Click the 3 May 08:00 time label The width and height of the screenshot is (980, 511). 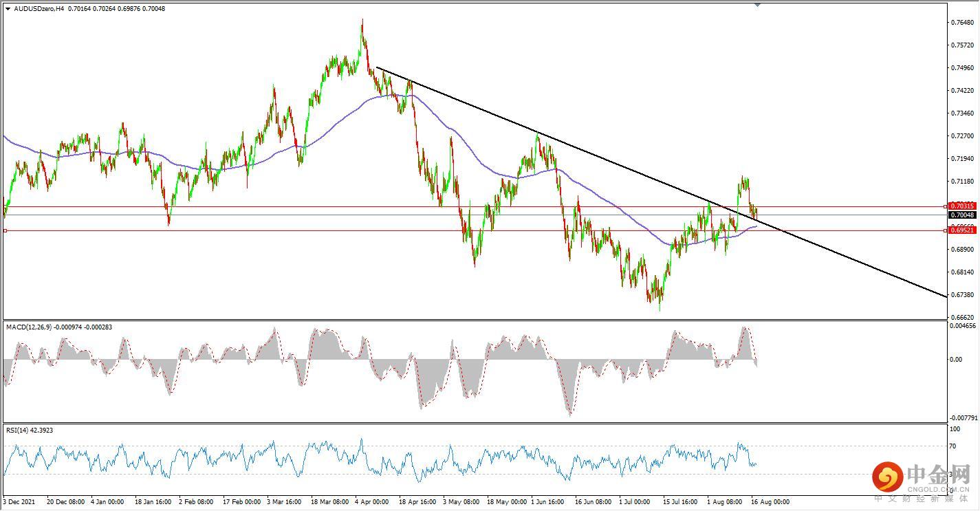coord(461,501)
